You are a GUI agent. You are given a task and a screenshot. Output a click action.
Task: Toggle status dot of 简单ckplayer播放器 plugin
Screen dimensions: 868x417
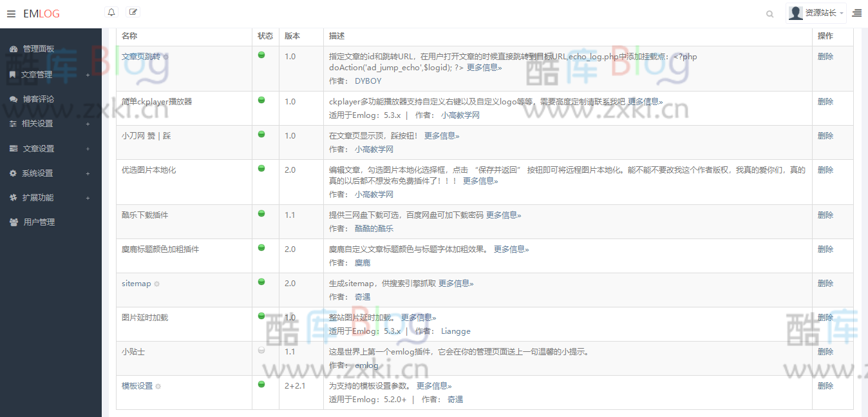click(x=261, y=101)
